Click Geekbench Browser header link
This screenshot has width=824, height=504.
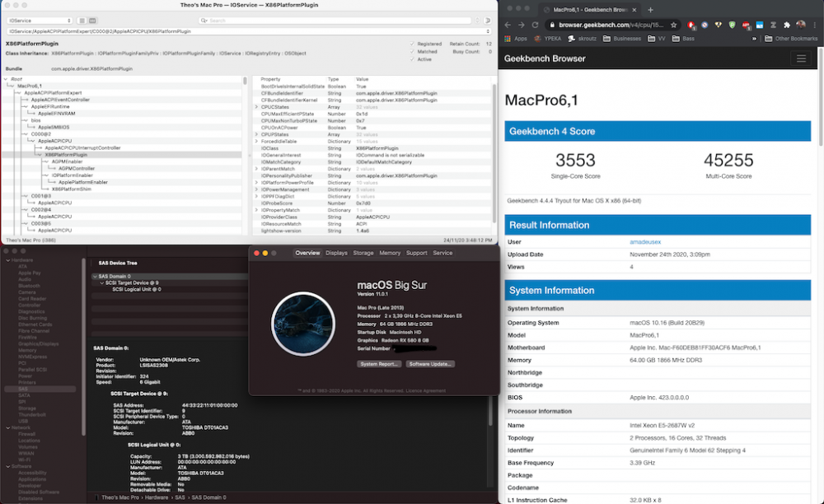pyautogui.click(x=545, y=58)
